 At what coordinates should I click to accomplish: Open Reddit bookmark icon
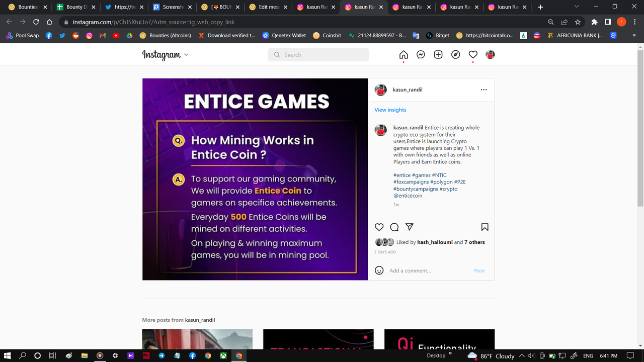[x=76, y=36]
